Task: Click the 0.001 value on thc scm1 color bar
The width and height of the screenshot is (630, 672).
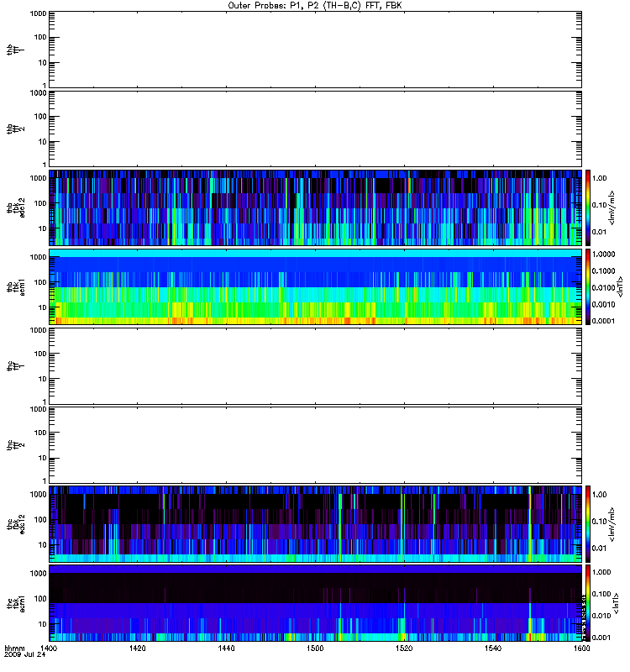Action: click(x=601, y=638)
